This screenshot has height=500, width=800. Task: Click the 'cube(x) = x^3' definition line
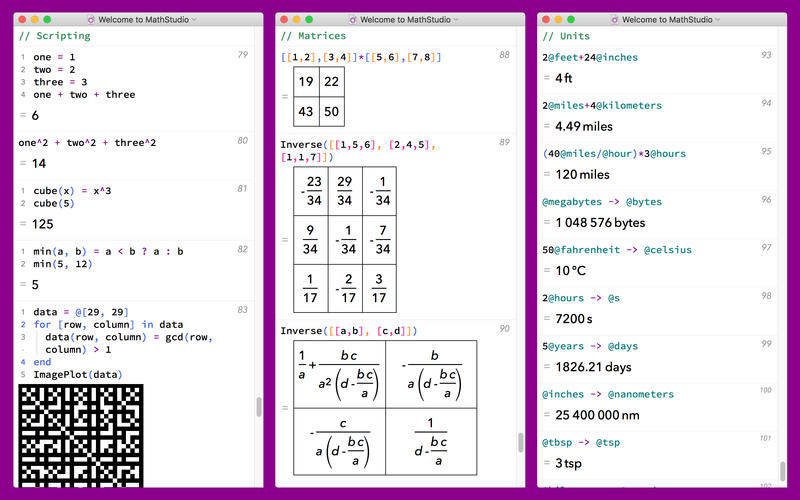72,191
